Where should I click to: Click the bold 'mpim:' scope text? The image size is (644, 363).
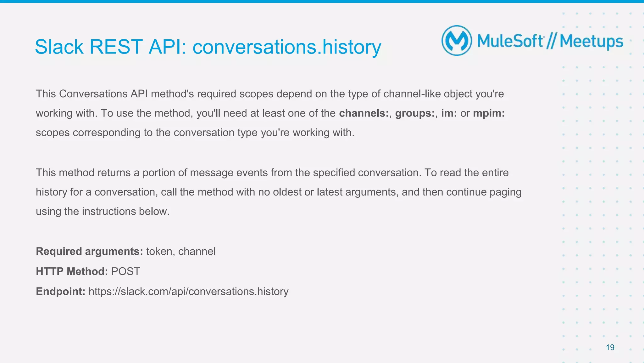pyautogui.click(x=489, y=113)
